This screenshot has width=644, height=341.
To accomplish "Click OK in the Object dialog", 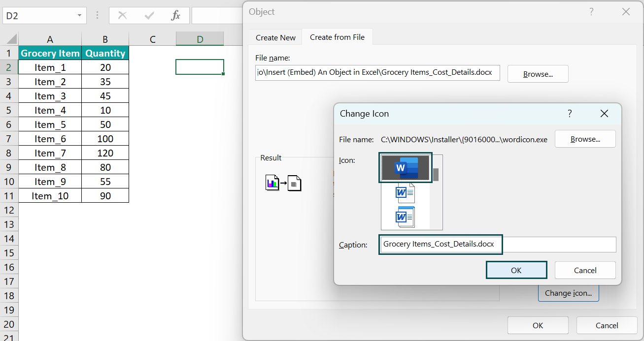I will (538, 325).
